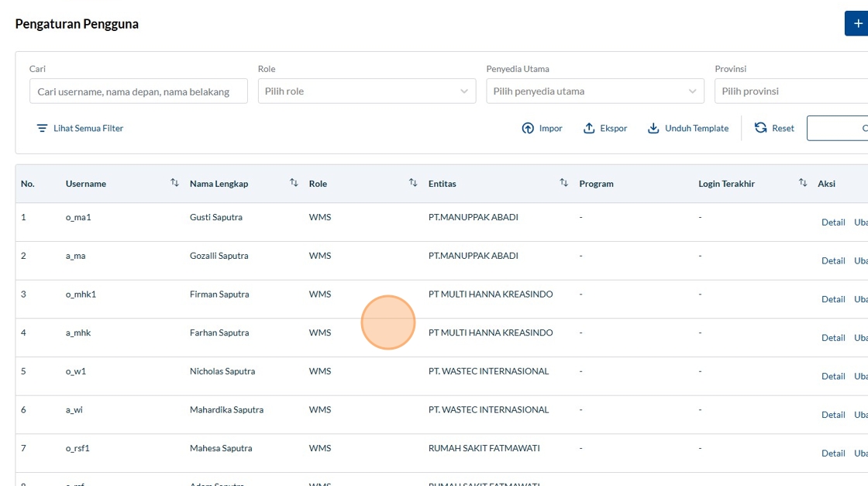Click the Unduh Template download icon
Image resolution: width=868 pixels, height=486 pixels.
click(x=653, y=129)
